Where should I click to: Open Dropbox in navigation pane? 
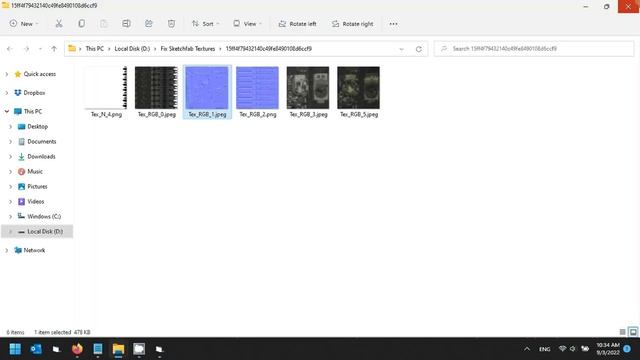point(34,93)
